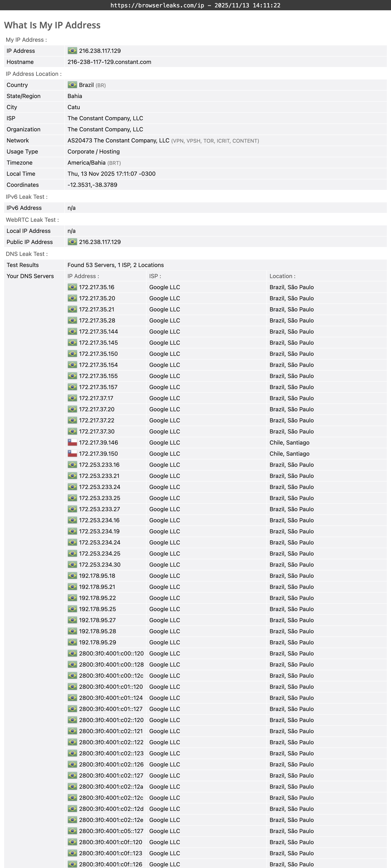Click the Chile flag next to 172.217.39.150
This screenshot has width=391, height=868.
(72, 454)
